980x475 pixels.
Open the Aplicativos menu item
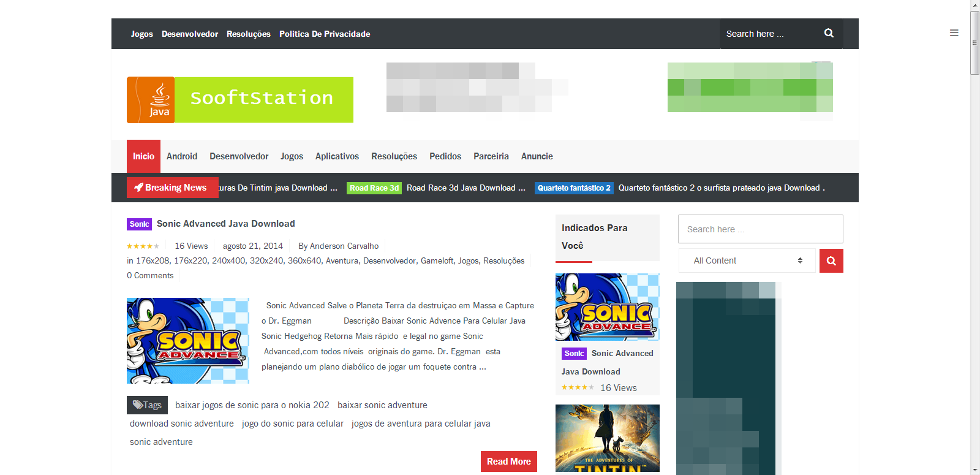[x=337, y=156]
